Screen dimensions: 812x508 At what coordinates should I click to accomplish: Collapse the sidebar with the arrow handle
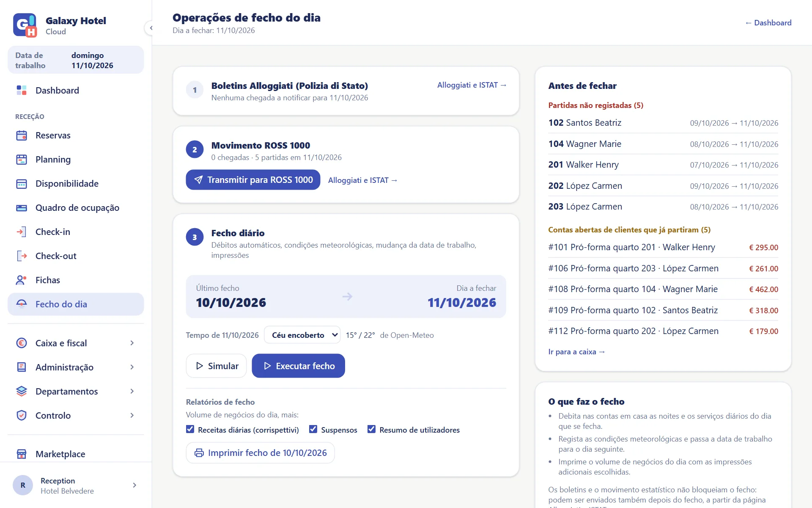tap(151, 28)
